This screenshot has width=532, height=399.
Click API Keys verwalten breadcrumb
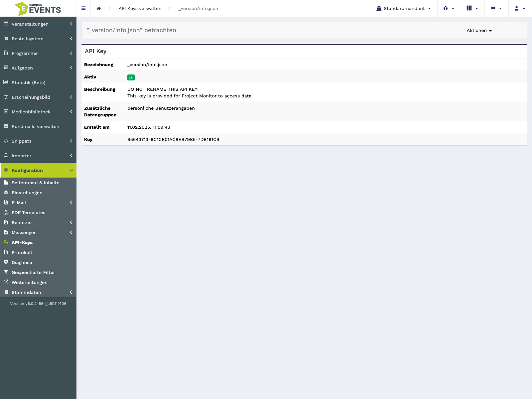(x=140, y=8)
